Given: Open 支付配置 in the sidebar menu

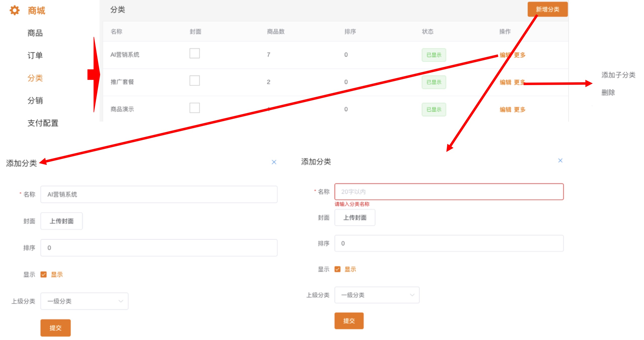Looking at the screenshot, I should coord(43,123).
